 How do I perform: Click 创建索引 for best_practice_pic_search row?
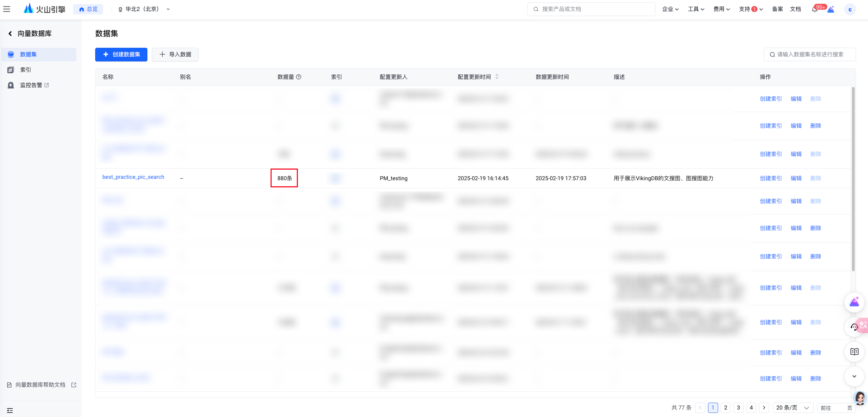click(770, 178)
